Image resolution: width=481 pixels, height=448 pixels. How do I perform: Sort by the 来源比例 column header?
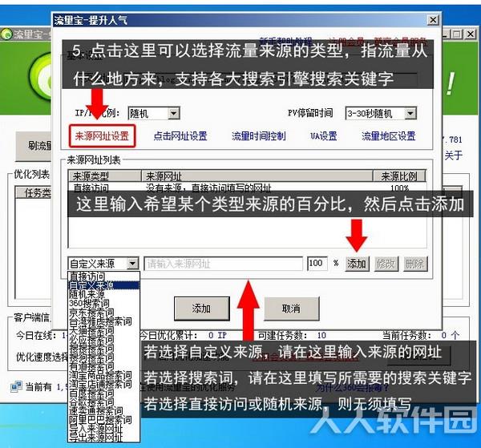point(399,176)
